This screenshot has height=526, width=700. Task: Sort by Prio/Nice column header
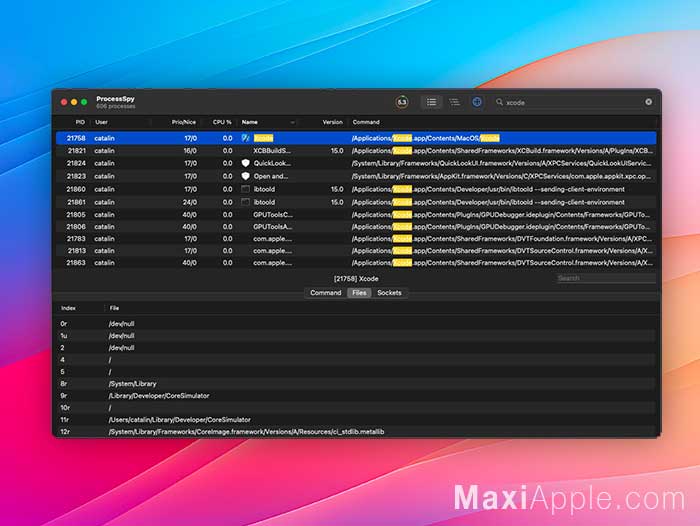pos(183,122)
